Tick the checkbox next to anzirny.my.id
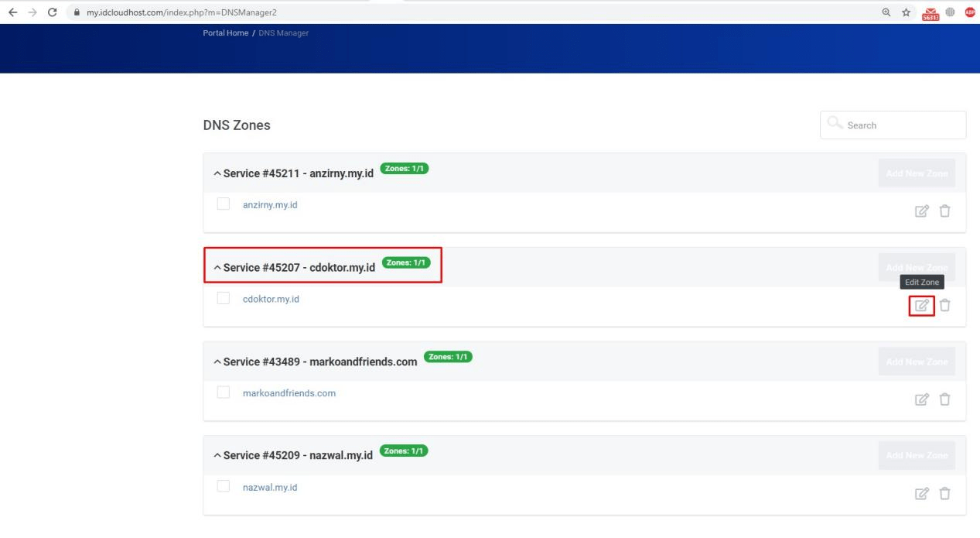The image size is (980, 538). click(223, 204)
